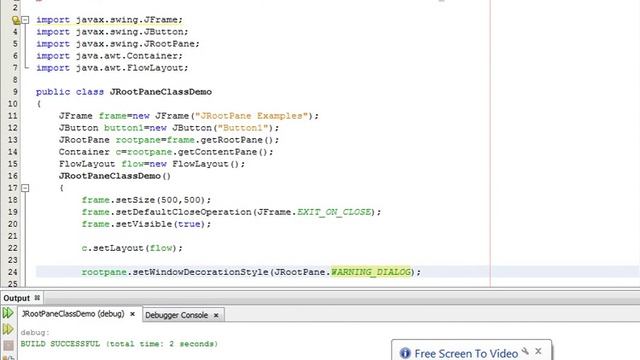Click the stop build square icon
640x360 pixels.
tap(8, 345)
